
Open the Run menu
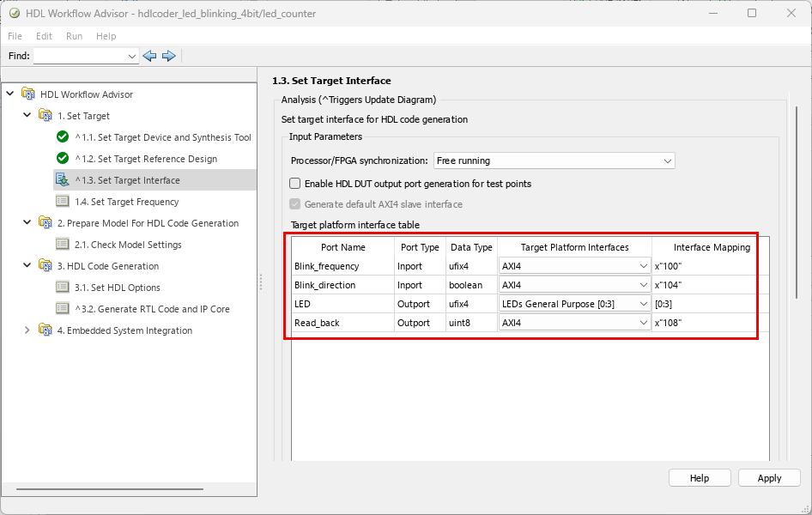(74, 36)
